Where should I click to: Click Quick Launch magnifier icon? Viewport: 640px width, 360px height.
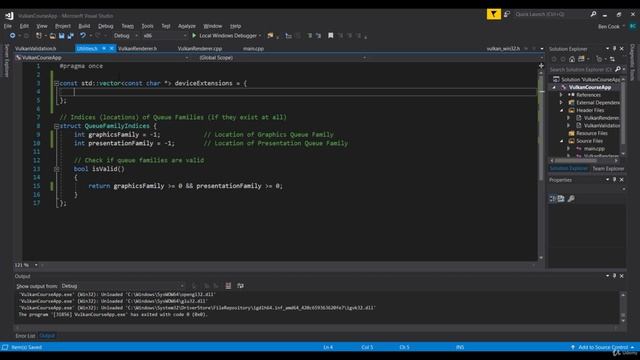point(593,14)
